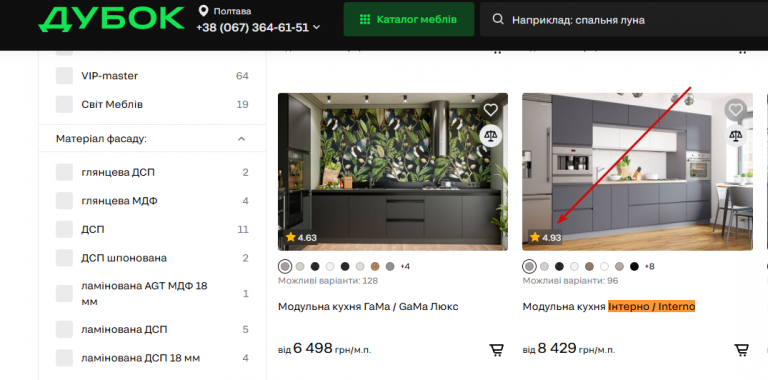Click the ГаМа price від 6 498
The height and width of the screenshot is (380, 768).
(x=325, y=349)
